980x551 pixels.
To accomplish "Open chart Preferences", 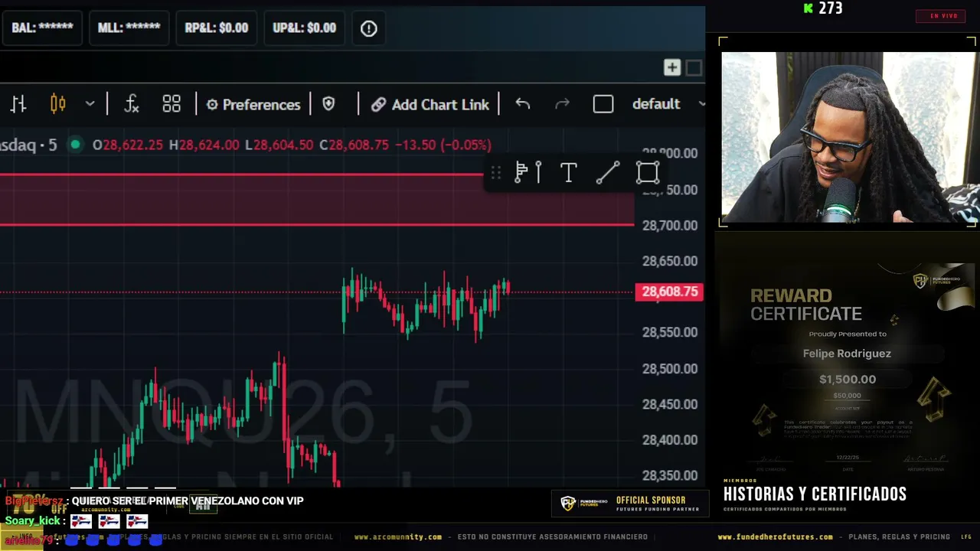I will click(x=253, y=104).
